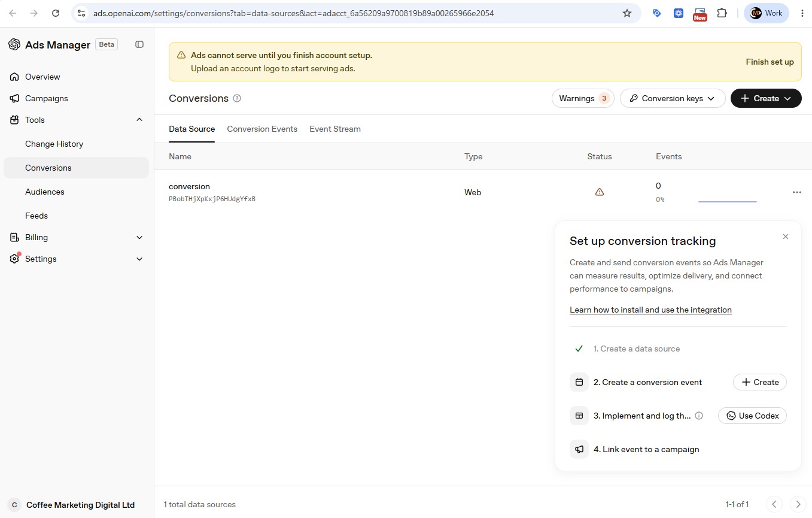Collapse sidebar with the panel toggle icon
The width and height of the screenshot is (812, 518).
(x=139, y=44)
